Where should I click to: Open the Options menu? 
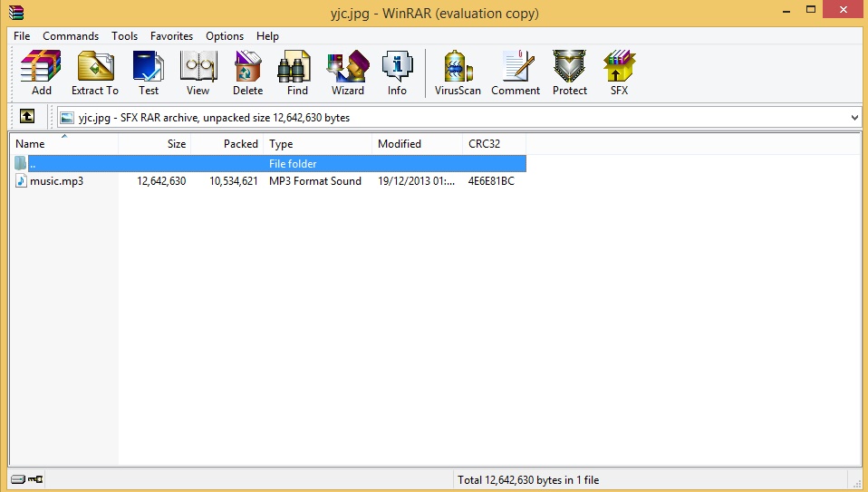pos(224,36)
